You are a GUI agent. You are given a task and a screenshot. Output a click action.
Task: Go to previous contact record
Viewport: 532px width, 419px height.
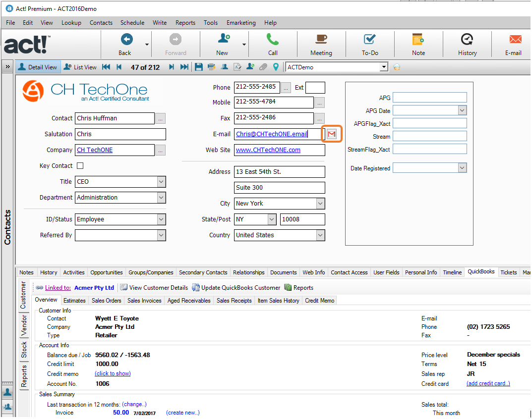click(x=119, y=67)
